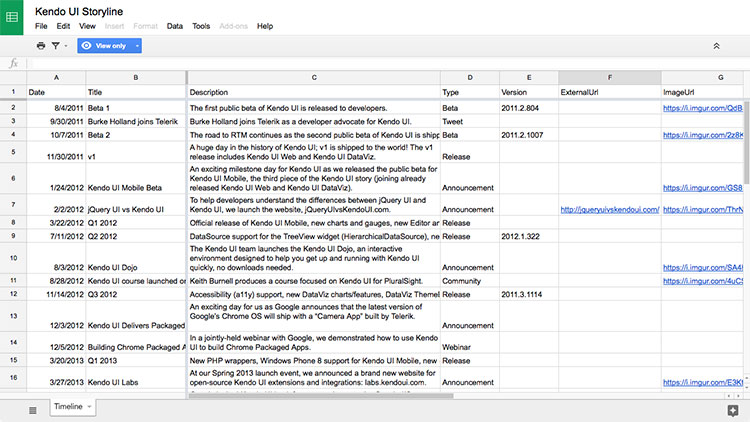
Task: Select the 'ExternalUrl' header cell
Action: pyautogui.click(x=610, y=92)
